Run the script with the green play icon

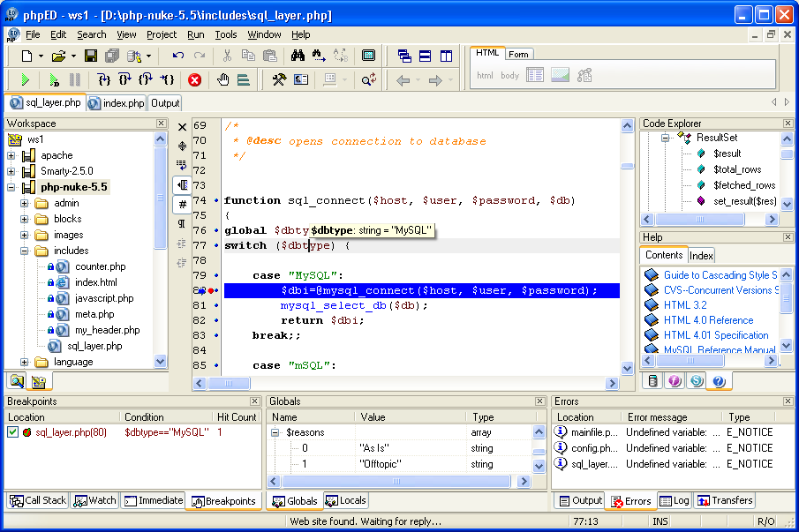pos(25,79)
